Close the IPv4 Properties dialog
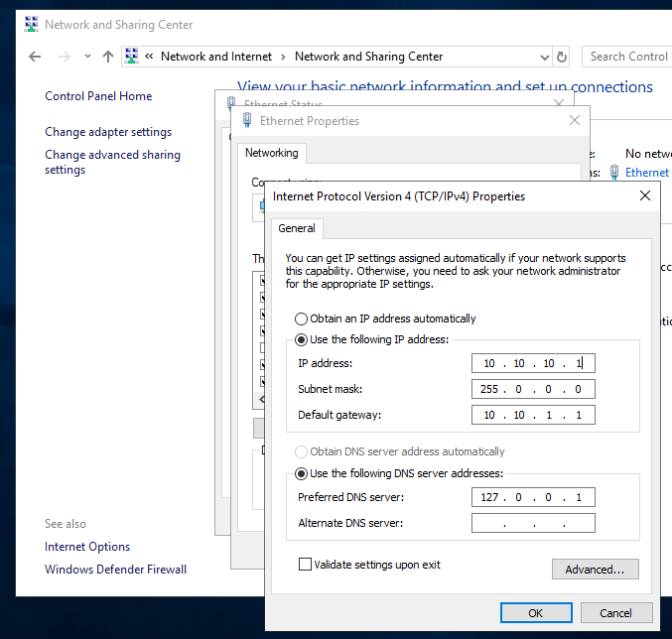 [645, 196]
